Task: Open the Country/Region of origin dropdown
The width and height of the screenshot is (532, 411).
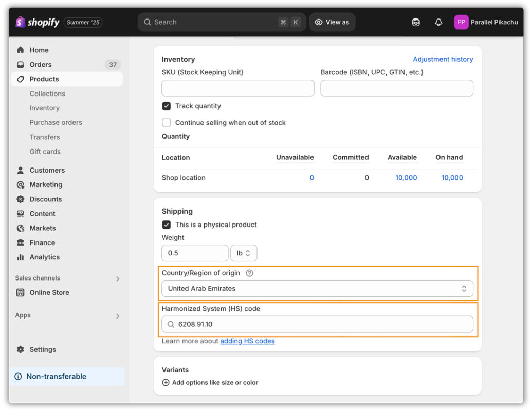Action: coord(317,289)
